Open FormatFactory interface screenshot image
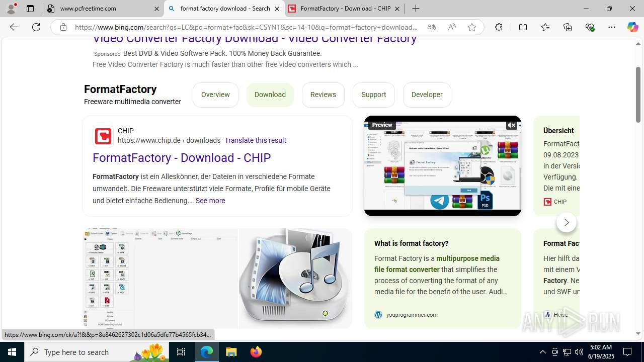 (x=161, y=279)
